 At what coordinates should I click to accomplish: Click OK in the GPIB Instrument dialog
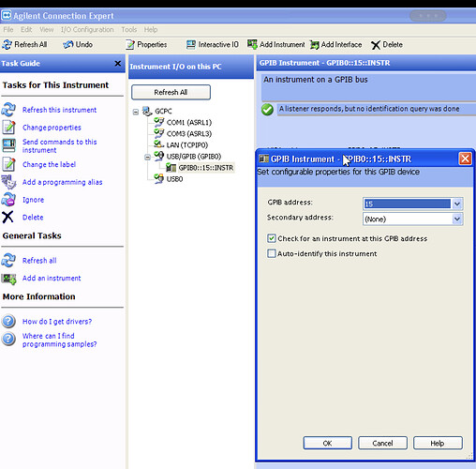(x=327, y=443)
